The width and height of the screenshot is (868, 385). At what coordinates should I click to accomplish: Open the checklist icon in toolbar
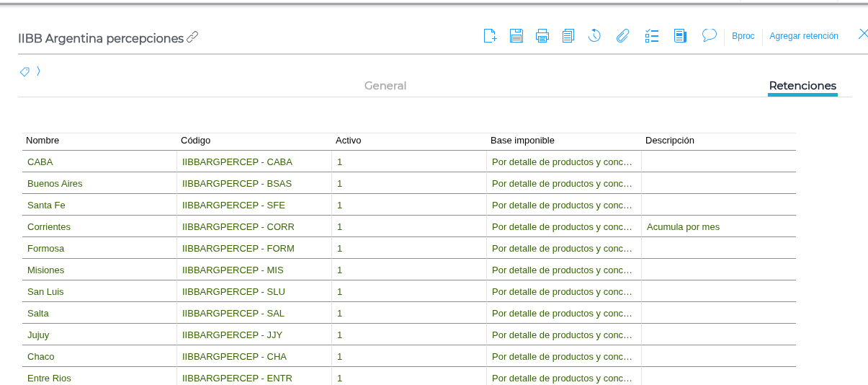point(652,35)
